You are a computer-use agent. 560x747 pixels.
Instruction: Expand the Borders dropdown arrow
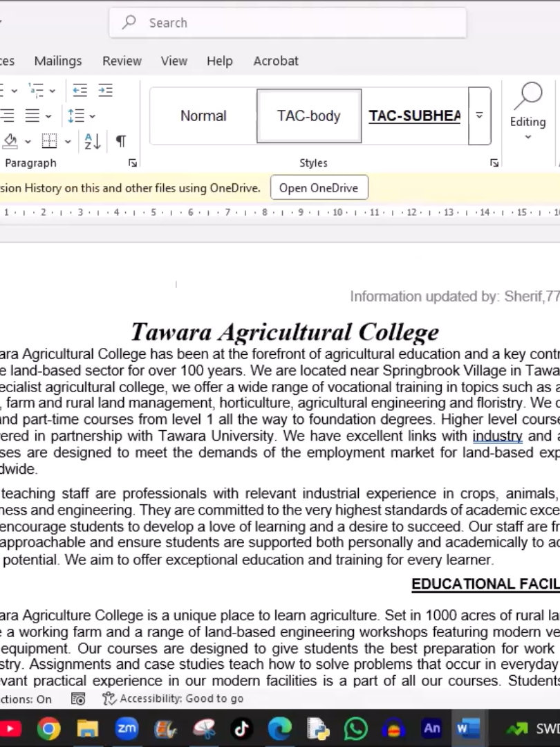(68, 142)
